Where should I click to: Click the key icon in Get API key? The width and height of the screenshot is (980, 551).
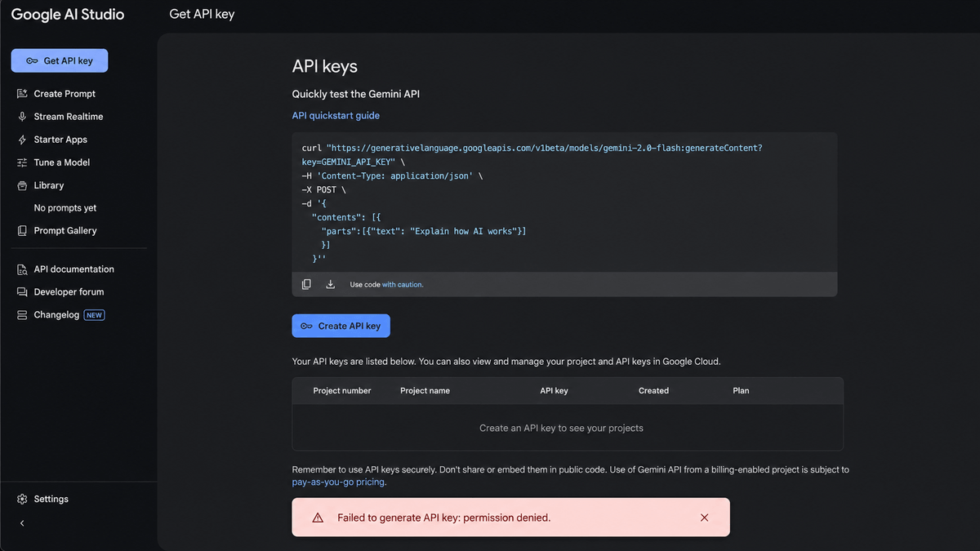(32, 60)
